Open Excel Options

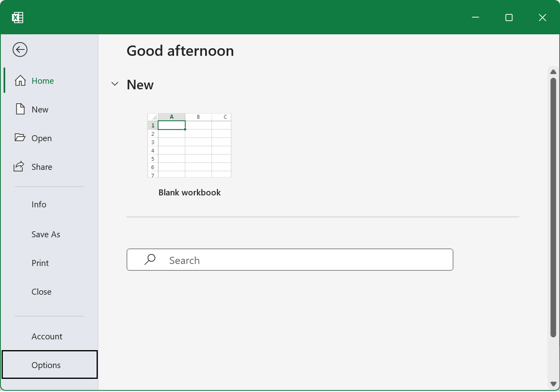(50, 365)
